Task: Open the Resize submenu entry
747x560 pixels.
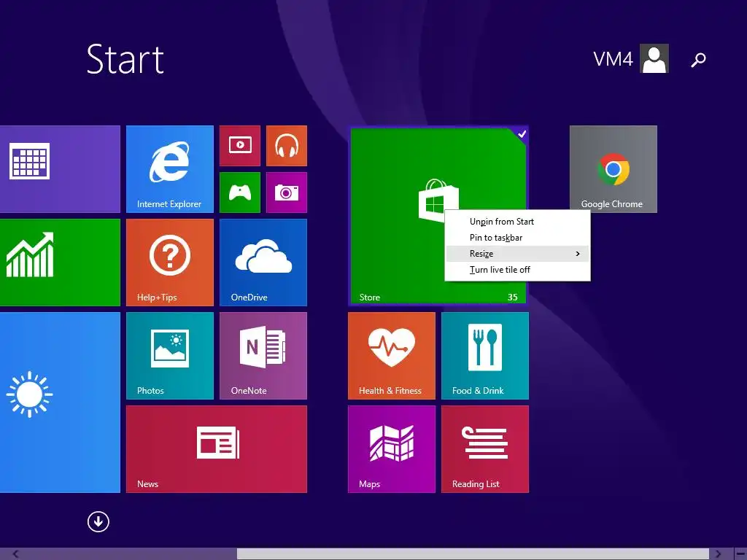Action: 517,254
